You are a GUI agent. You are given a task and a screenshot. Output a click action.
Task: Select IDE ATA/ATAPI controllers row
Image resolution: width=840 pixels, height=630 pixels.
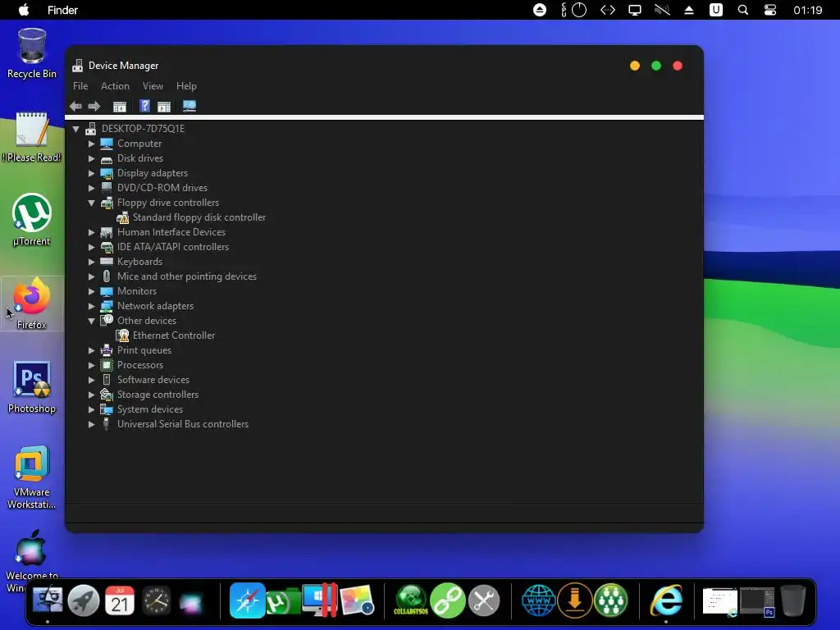pos(173,247)
